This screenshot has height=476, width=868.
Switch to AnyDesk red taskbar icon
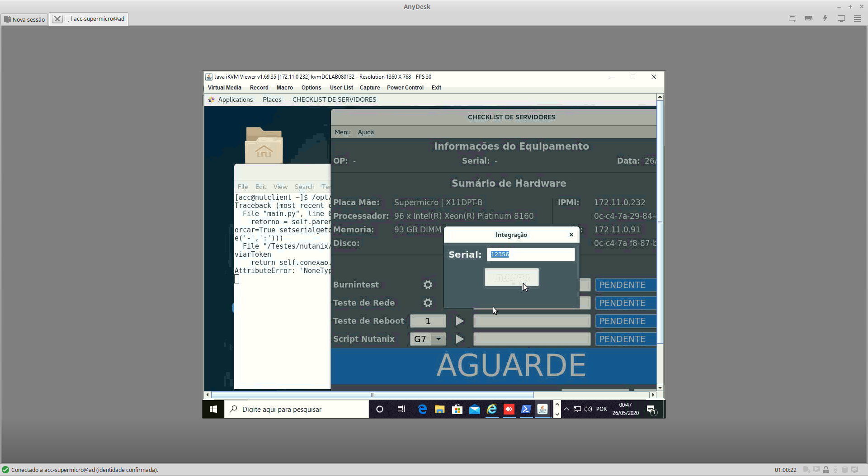(509, 409)
